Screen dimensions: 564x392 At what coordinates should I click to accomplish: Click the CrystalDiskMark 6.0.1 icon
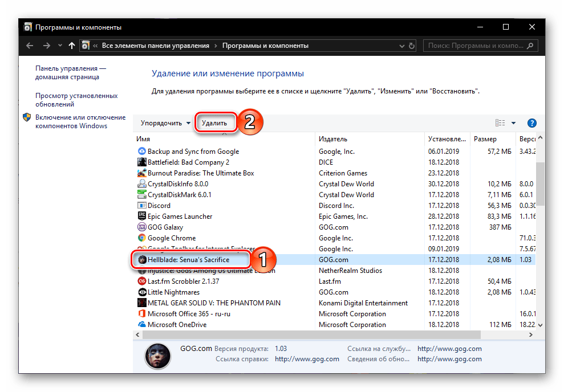coord(142,194)
